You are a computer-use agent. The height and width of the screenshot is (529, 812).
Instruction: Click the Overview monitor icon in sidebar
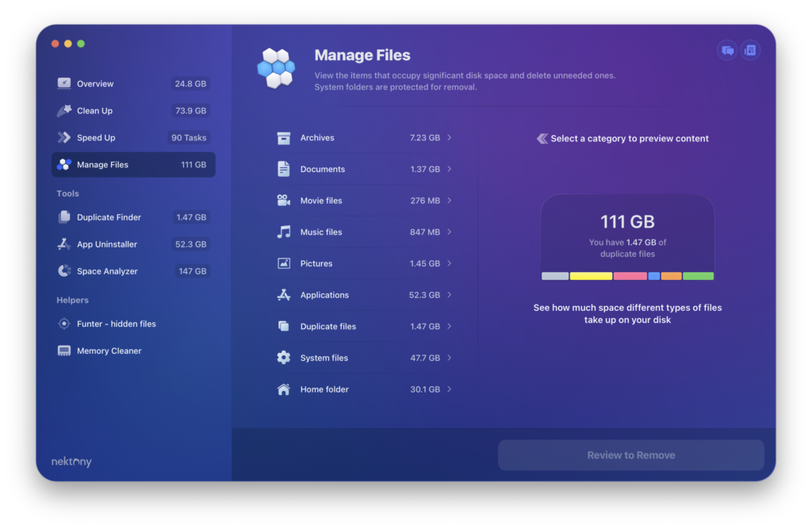click(x=63, y=83)
